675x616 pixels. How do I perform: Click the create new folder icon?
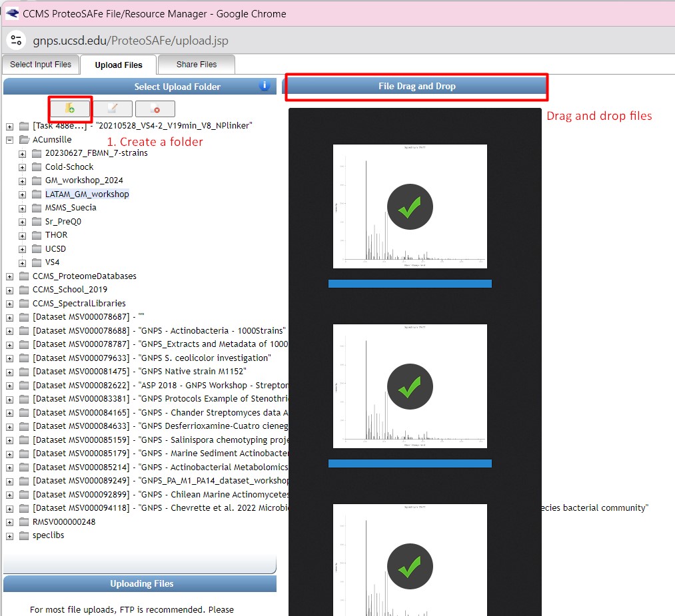[x=69, y=109]
